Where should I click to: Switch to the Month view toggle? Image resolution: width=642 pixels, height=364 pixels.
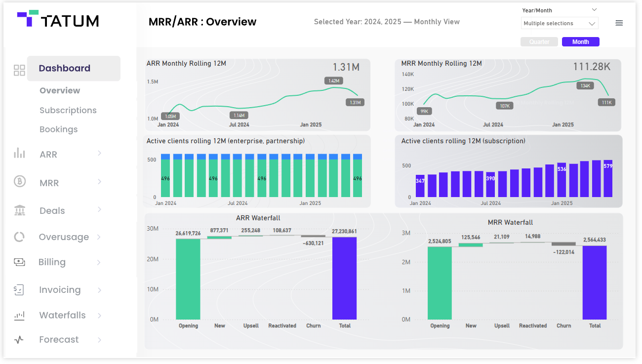click(x=580, y=41)
